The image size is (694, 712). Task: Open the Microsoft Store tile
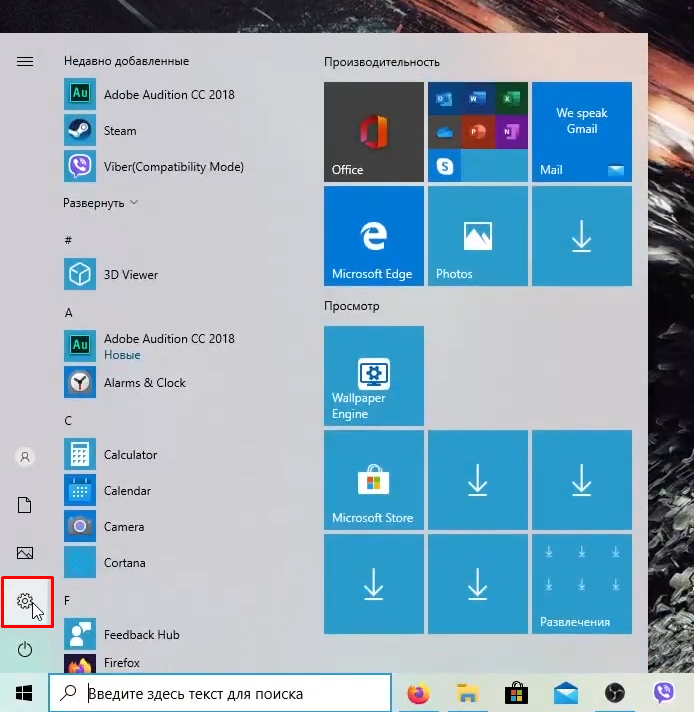(374, 480)
